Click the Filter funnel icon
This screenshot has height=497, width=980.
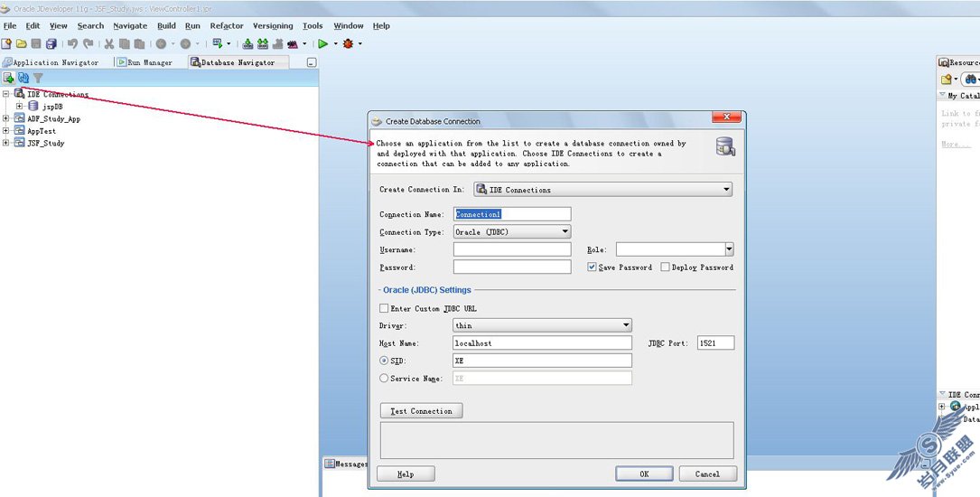click(38, 78)
